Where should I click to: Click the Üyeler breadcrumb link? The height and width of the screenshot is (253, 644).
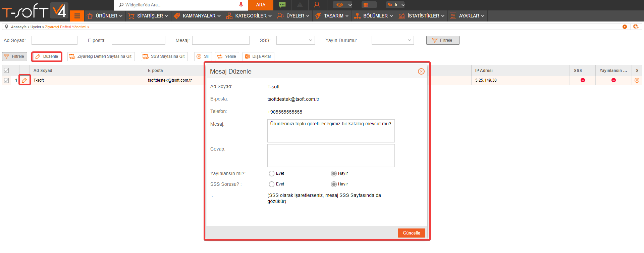36,27
